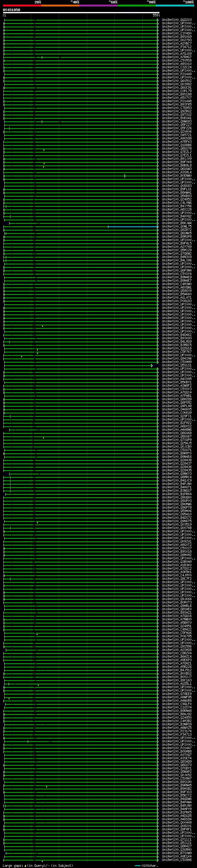This screenshot has width=197, height=868.
Task: Click the UniRef100_B9RUP8 hit label
Action: (x=177, y=236)
